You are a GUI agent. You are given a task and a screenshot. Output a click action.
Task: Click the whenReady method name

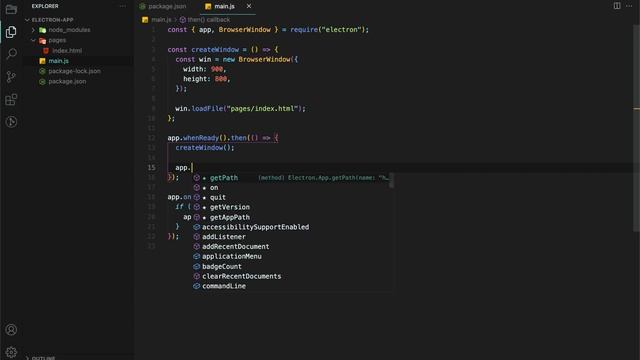201,138
